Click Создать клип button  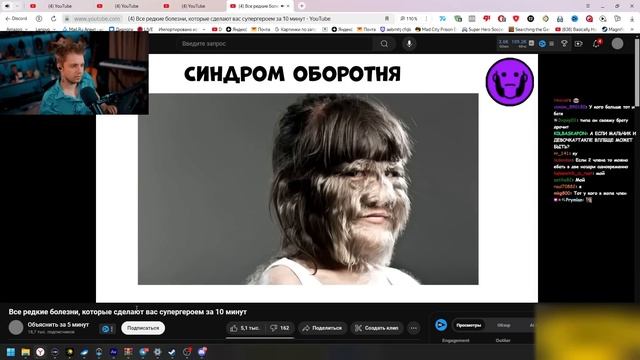tap(377, 328)
